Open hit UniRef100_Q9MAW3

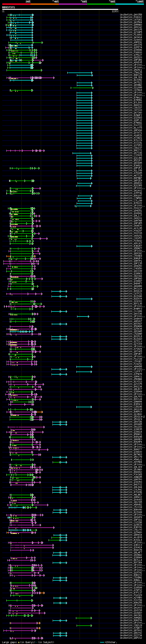pos(131,25)
